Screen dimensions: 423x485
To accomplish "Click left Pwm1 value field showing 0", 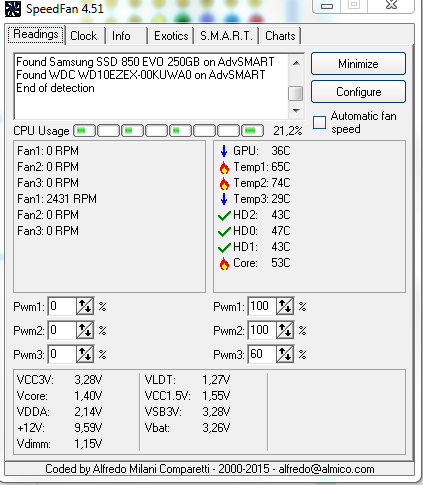I will click(62, 306).
